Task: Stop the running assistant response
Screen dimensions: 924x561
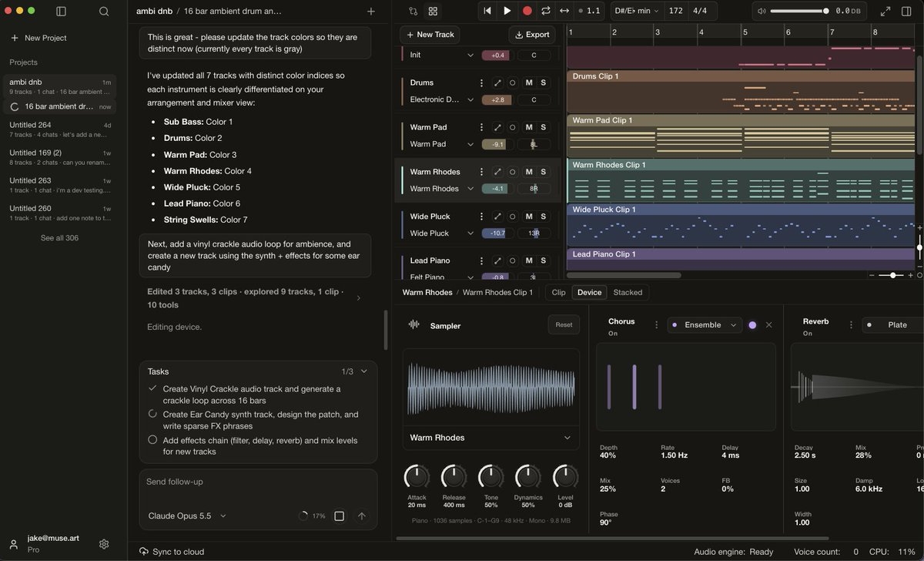Action: 339,516
